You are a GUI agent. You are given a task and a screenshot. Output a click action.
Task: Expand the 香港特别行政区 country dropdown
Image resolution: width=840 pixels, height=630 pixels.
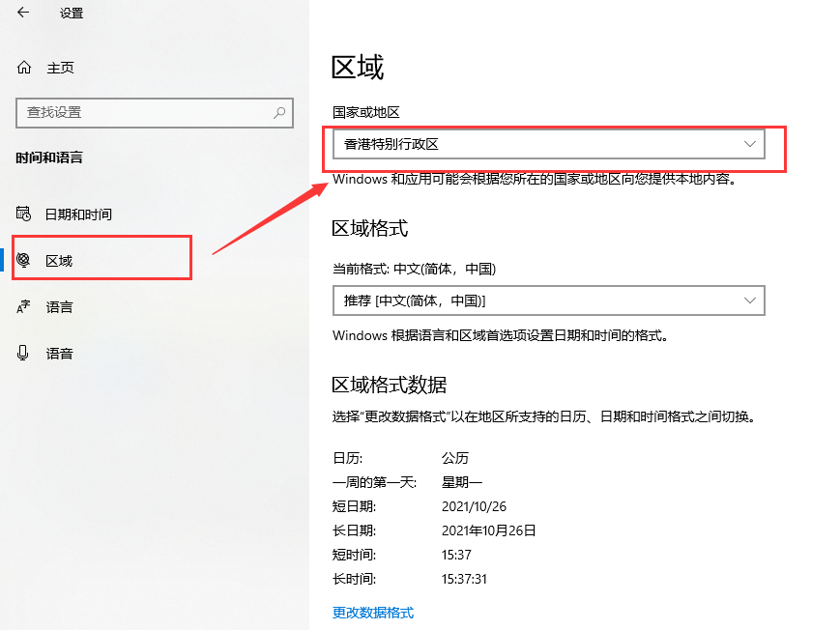click(x=541, y=145)
